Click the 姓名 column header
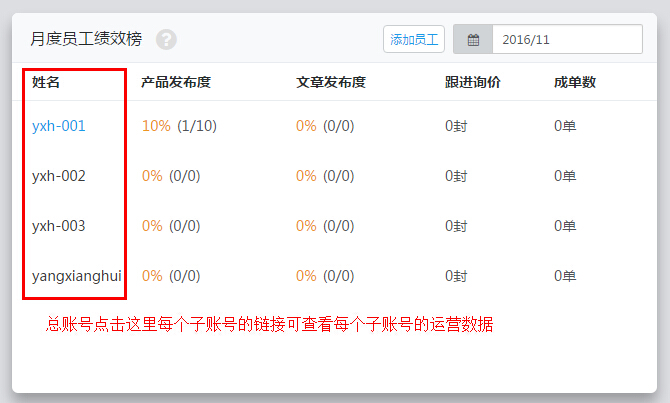The image size is (670, 403). click(46, 82)
